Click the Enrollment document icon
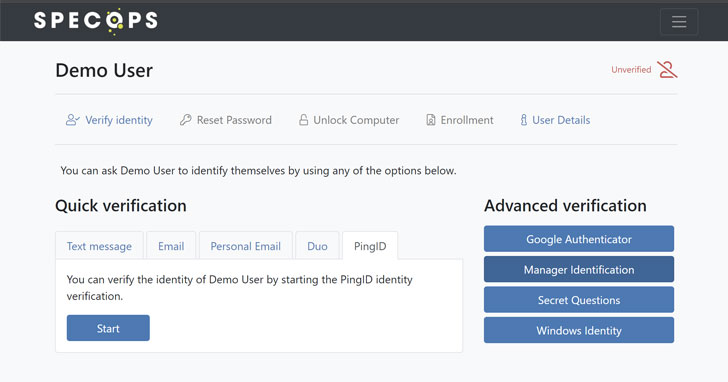Screen dimensions: 728x382 430,120
